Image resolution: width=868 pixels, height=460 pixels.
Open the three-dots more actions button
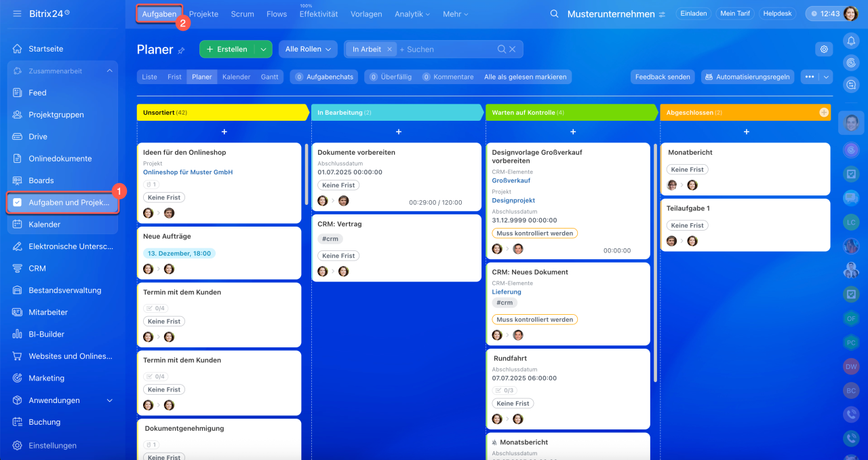pyautogui.click(x=809, y=77)
